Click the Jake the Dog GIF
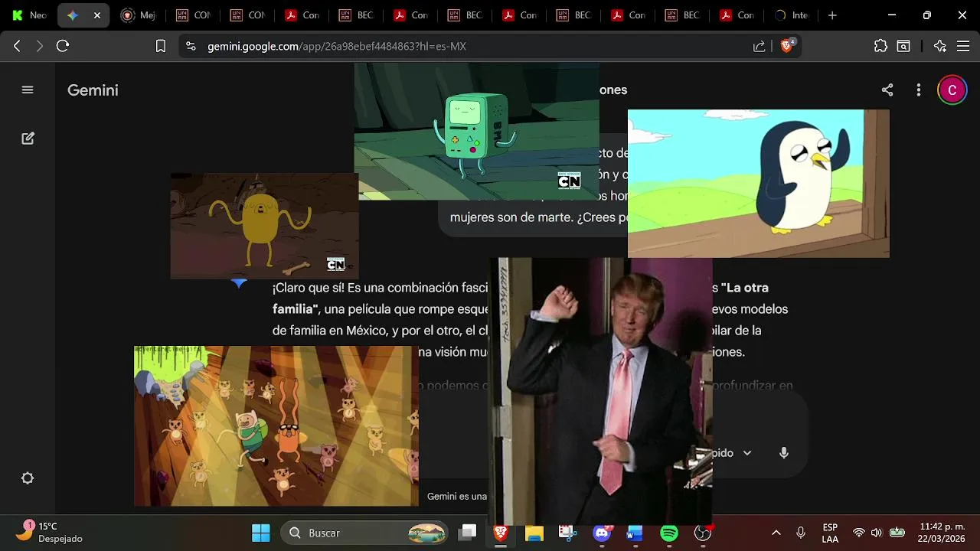Screen dimensions: 980x551 264,226
